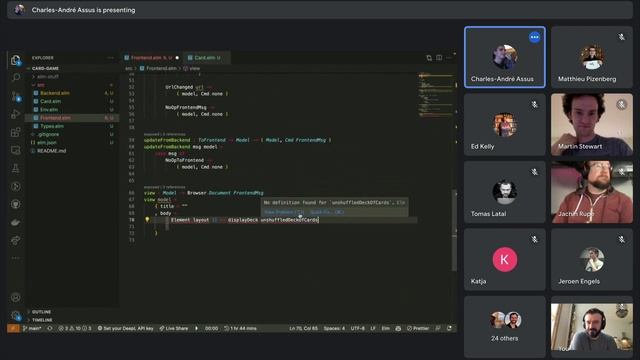Change Elm language mode
The height and width of the screenshot is (360, 640).
coord(385,328)
